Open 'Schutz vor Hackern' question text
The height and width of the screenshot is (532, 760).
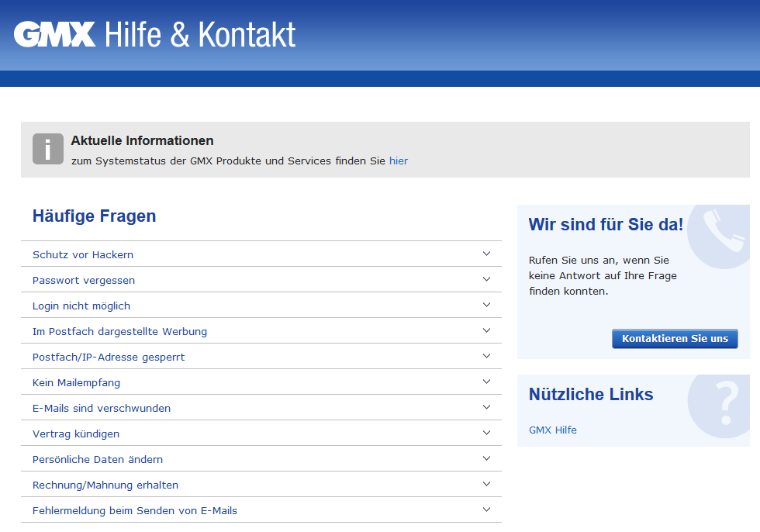click(x=83, y=255)
